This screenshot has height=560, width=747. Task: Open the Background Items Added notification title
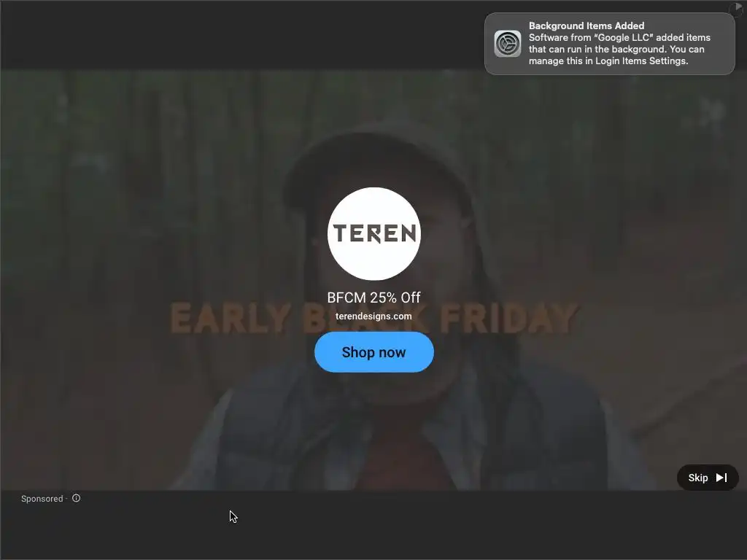(587, 26)
